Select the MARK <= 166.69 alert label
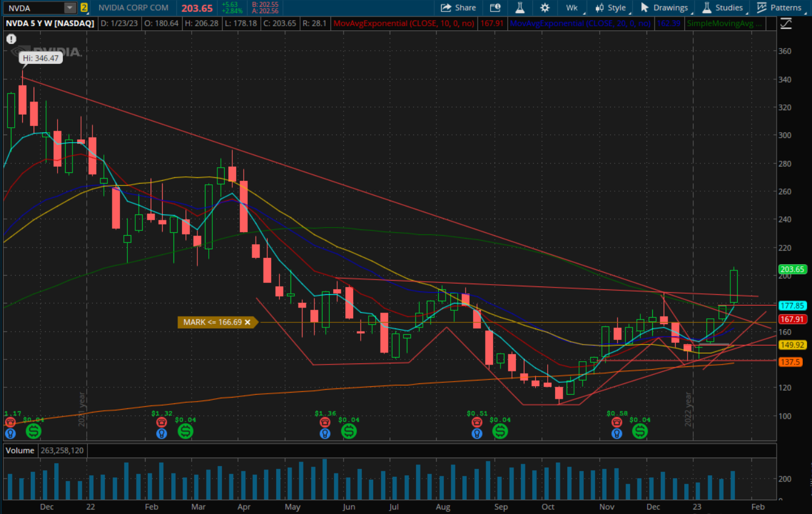 click(x=212, y=322)
